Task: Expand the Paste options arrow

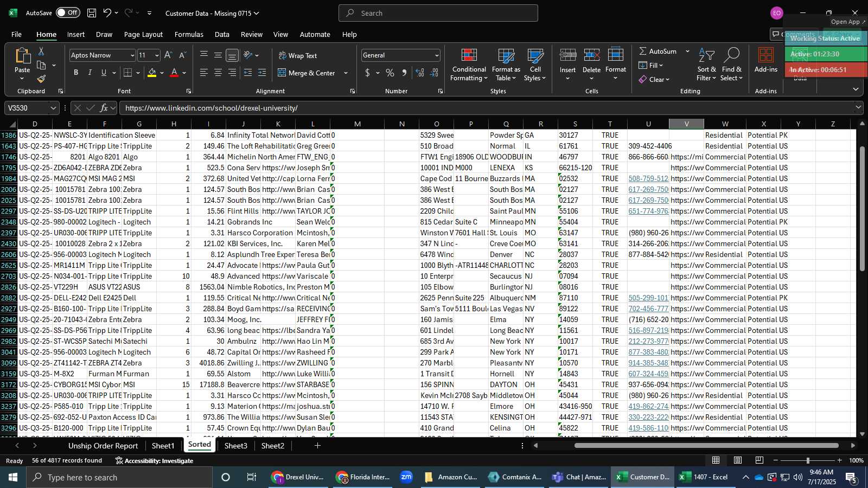Action: click(x=22, y=79)
